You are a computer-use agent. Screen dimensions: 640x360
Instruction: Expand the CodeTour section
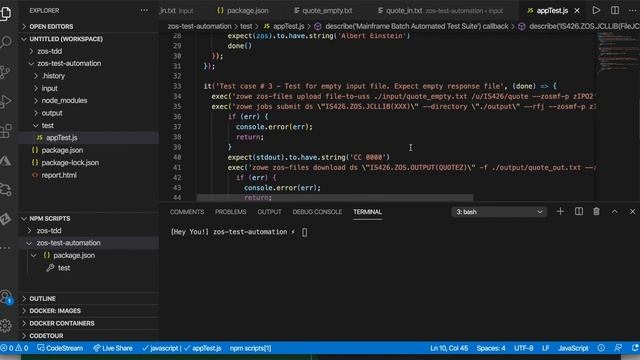(88, 336)
